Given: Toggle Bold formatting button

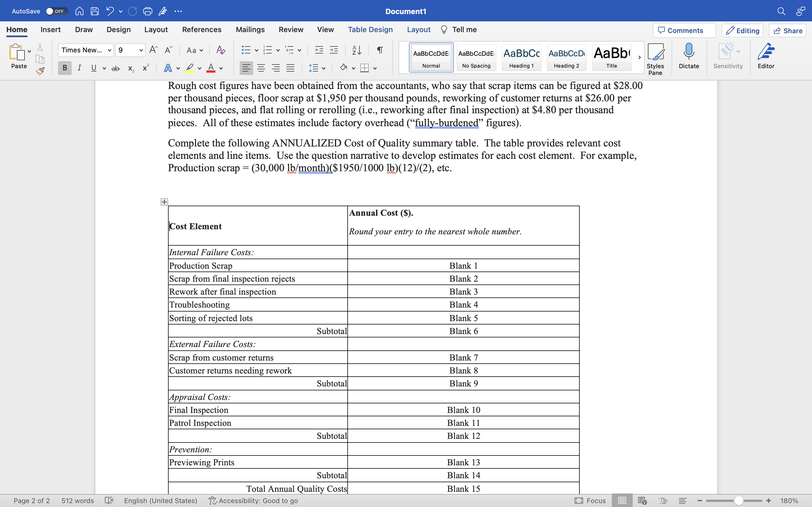Looking at the screenshot, I should click(x=65, y=68).
